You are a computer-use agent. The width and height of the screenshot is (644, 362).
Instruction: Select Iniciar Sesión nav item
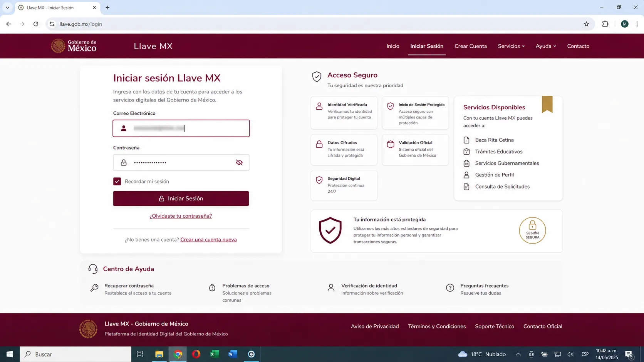coord(427,46)
